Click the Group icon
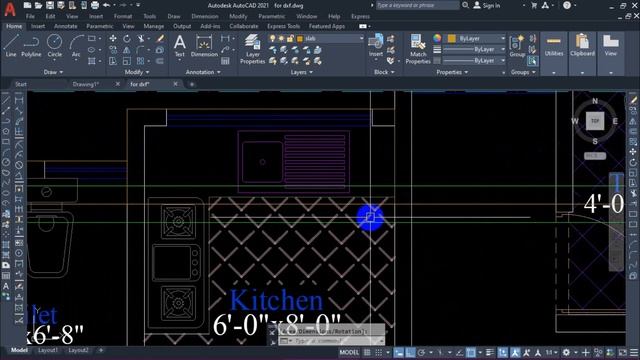The image size is (640, 360). click(517, 46)
